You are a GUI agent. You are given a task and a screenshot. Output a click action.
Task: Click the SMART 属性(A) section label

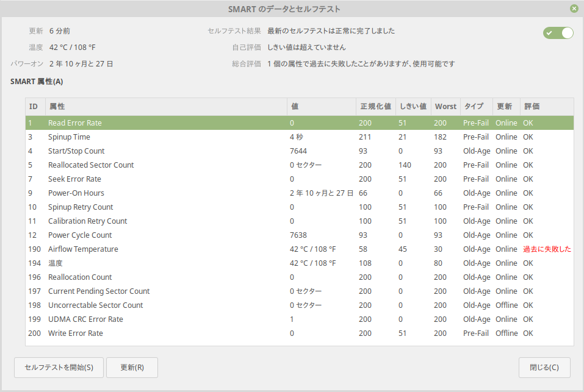[37, 82]
